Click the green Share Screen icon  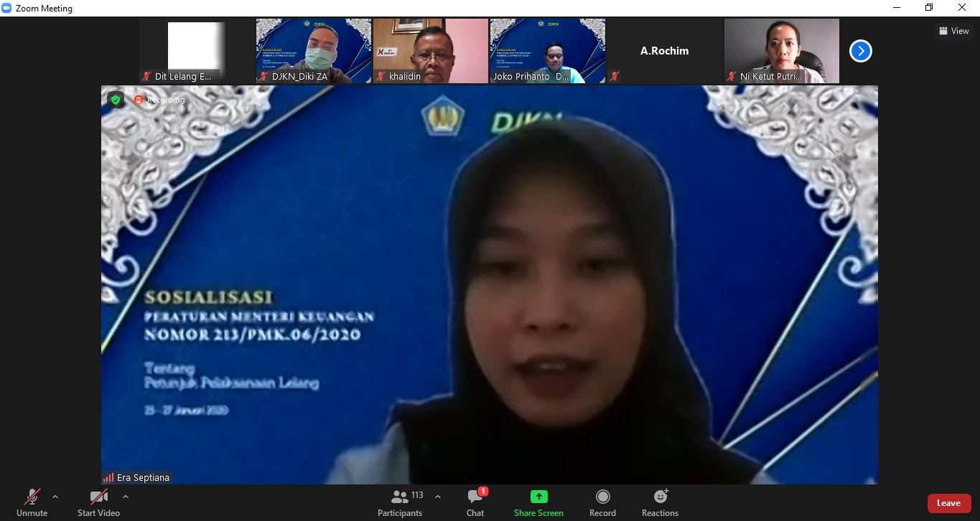click(538, 497)
